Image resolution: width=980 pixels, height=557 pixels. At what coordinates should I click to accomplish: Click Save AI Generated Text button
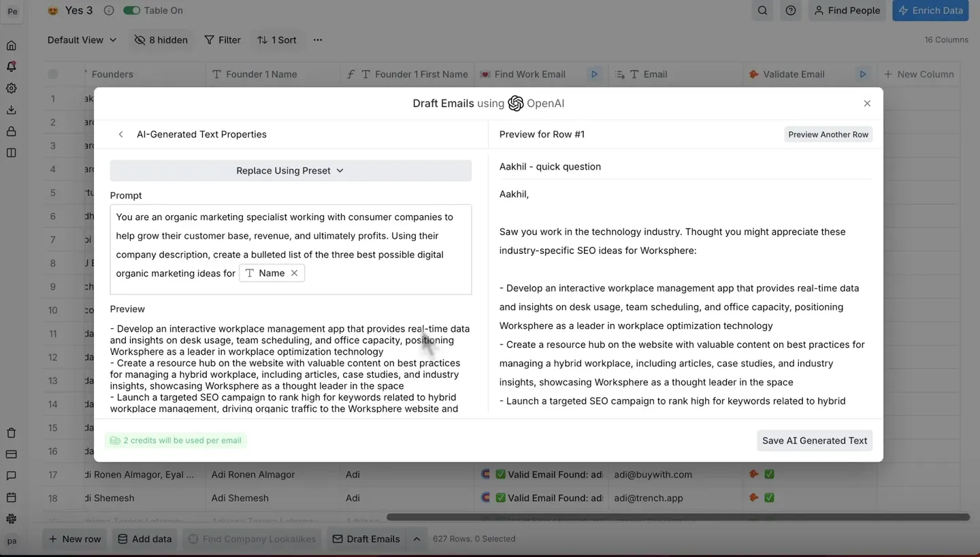[814, 441]
